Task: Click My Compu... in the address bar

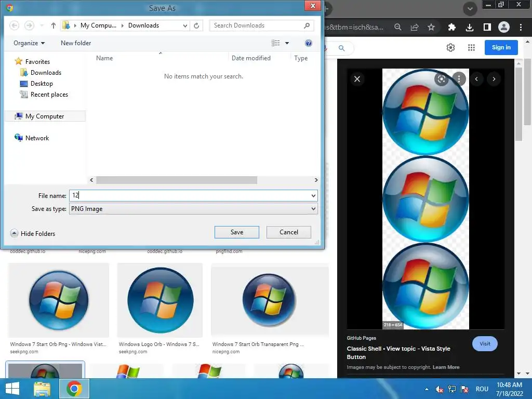Action: [x=98, y=25]
